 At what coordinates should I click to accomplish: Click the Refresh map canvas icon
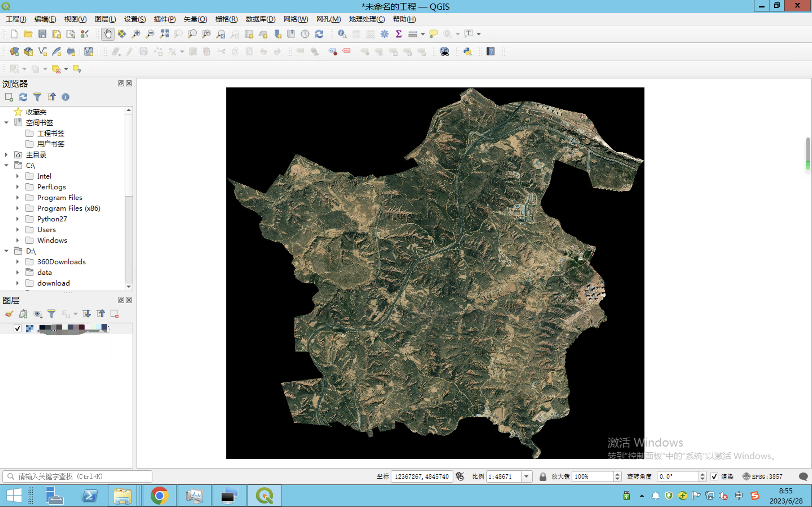[319, 34]
